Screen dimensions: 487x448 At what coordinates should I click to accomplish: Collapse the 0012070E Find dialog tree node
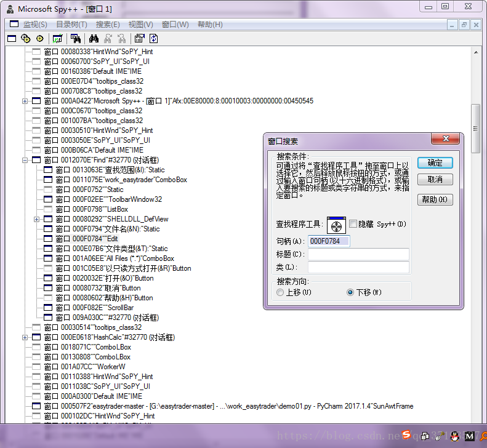click(25, 160)
